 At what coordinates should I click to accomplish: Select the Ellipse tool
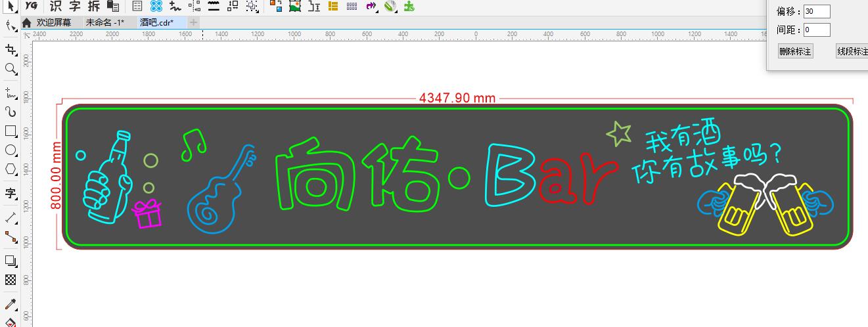point(11,150)
